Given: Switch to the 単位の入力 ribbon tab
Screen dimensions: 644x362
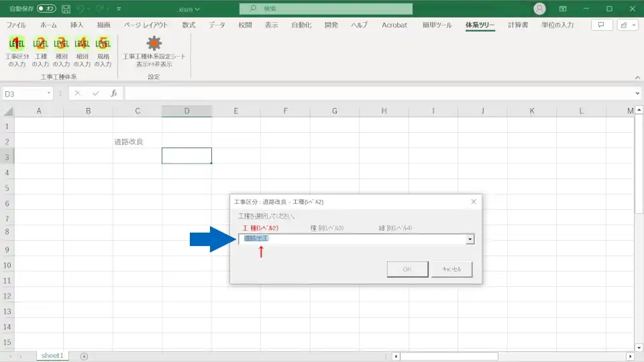Looking at the screenshot, I should click(557, 25).
